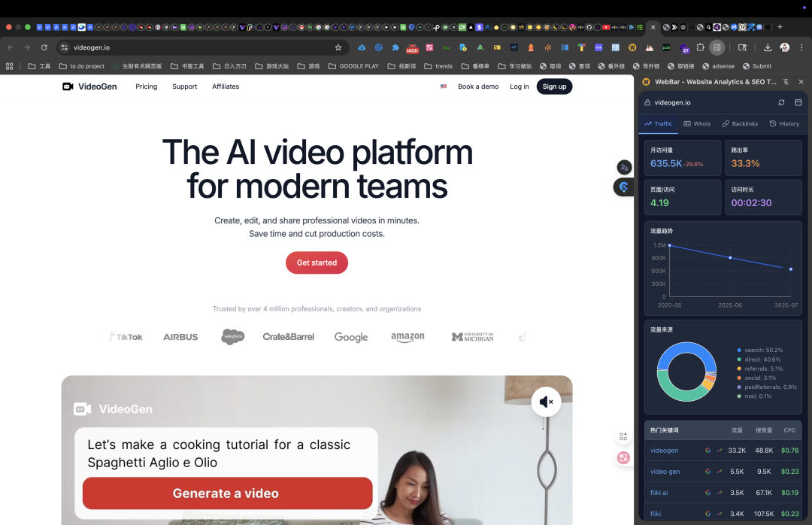
Task: Bookmark this page with the star icon
Action: coord(338,47)
